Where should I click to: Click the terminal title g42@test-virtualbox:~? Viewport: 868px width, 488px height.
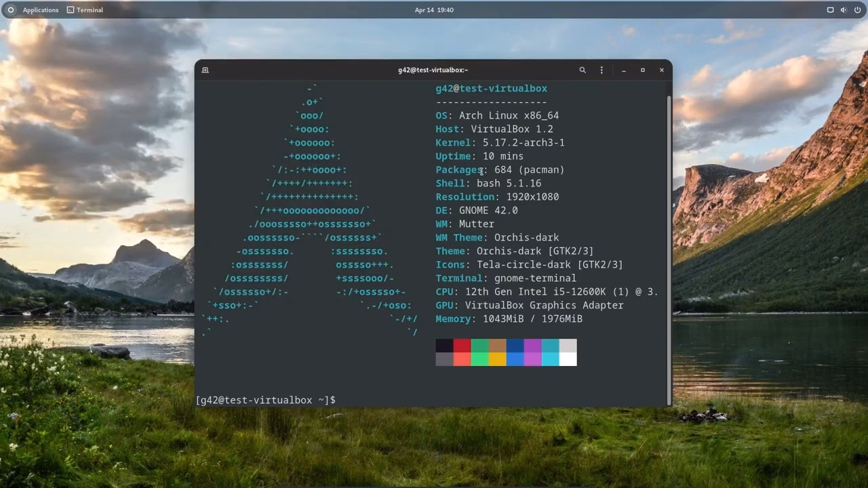click(x=433, y=70)
